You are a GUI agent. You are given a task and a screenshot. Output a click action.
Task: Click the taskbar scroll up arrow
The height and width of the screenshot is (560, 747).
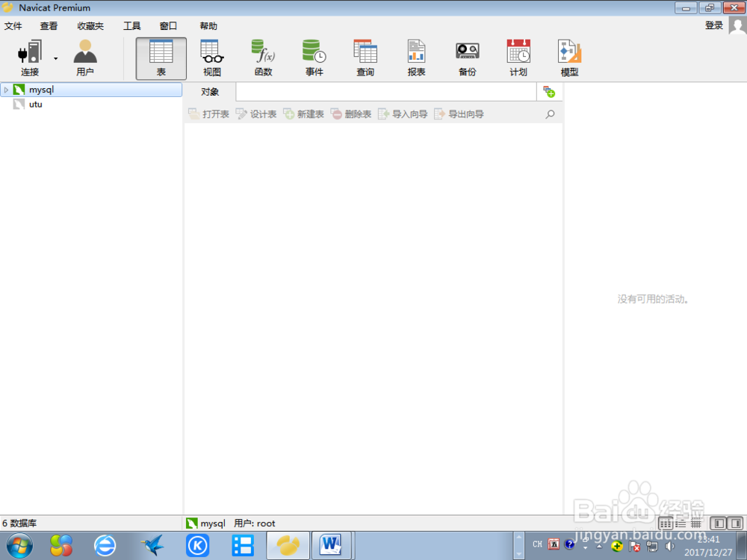[x=518, y=538]
